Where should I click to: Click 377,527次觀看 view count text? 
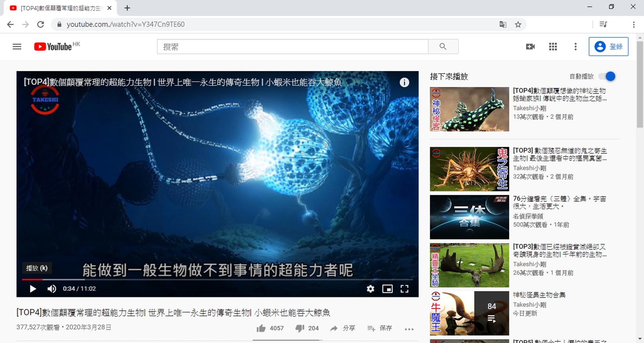click(38, 327)
